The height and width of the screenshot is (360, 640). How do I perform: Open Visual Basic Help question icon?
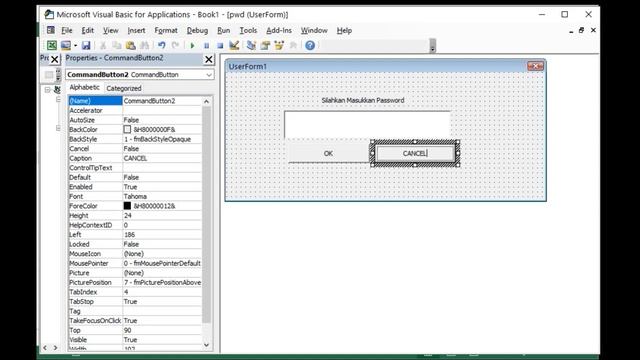click(x=310, y=45)
